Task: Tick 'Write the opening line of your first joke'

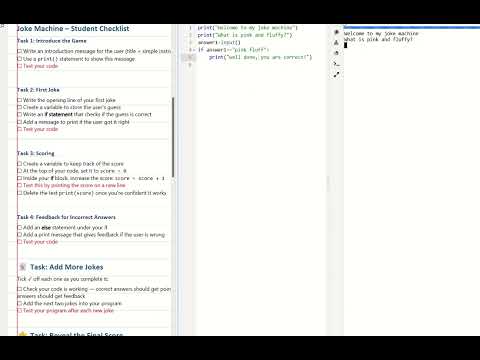Action: pyautogui.click(x=19, y=100)
